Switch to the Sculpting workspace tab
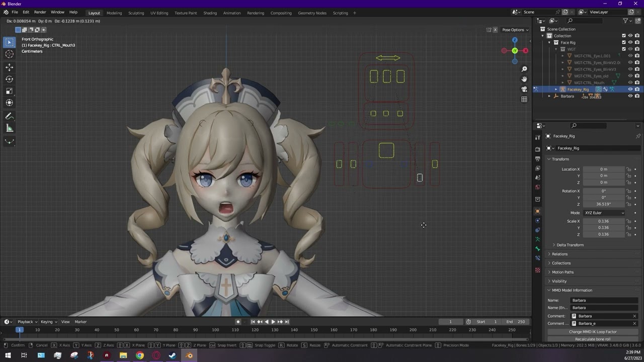This screenshot has width=644, height=362. pyautogui.click(x=136, y=13)
